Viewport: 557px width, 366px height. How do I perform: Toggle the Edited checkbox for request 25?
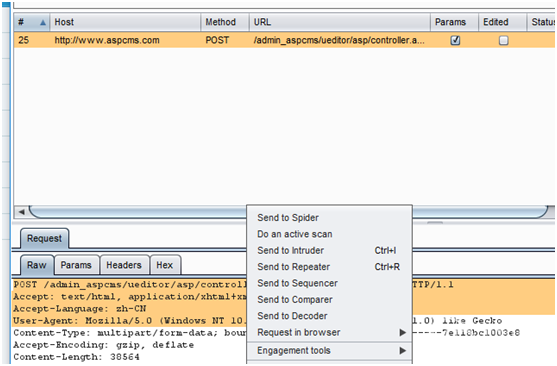503,40
